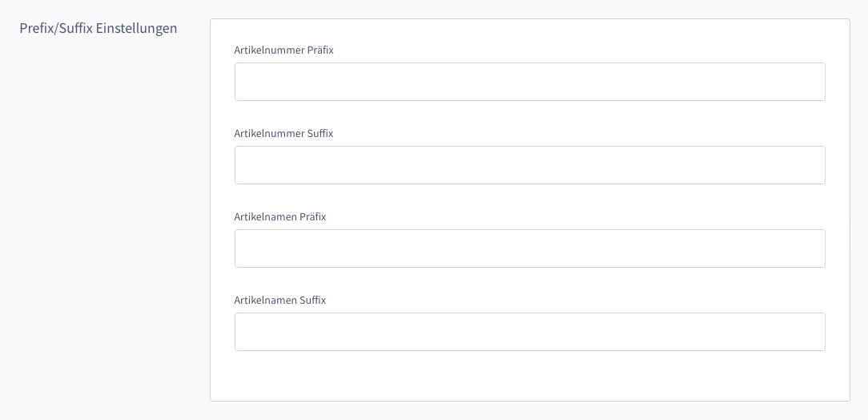Click the "Artikelnamen Präfix" label text

[x=280, y=216]
